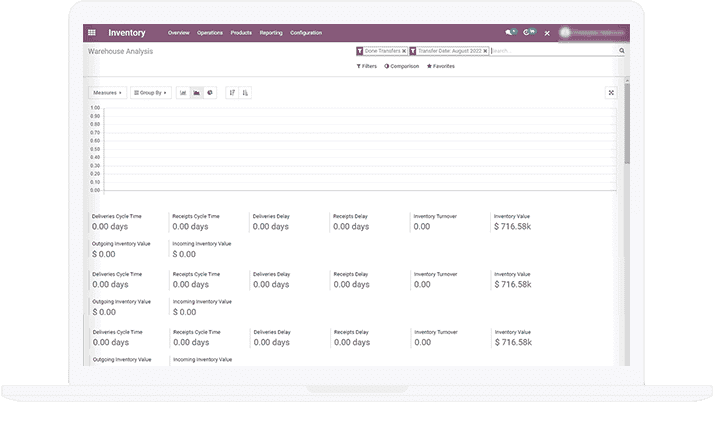This screenshot has height=430, width=715.
Task: Expand the Measures dropdown
Action: (106, 92)
